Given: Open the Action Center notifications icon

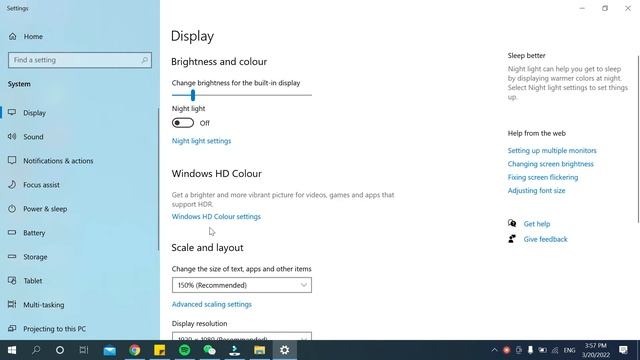Looking at the screenshot, I should tap(623, 350).
